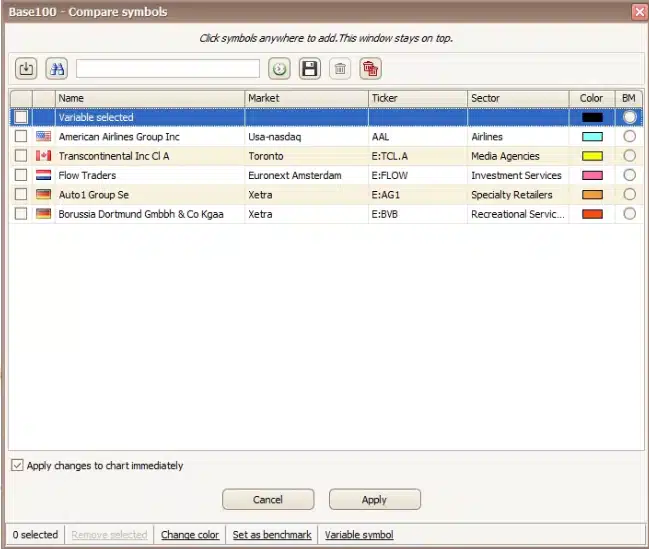Click the Name column header

[x=150, y=98]
